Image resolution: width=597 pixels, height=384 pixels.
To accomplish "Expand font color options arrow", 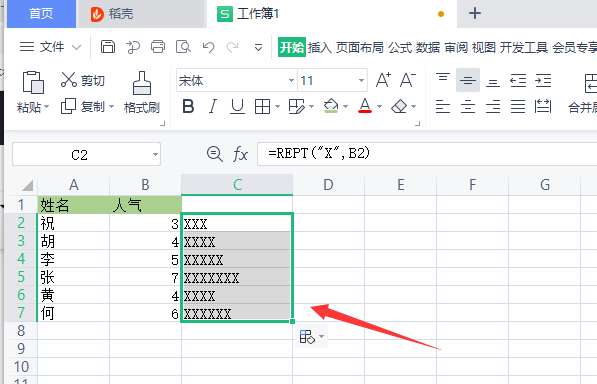I will 379,107.
